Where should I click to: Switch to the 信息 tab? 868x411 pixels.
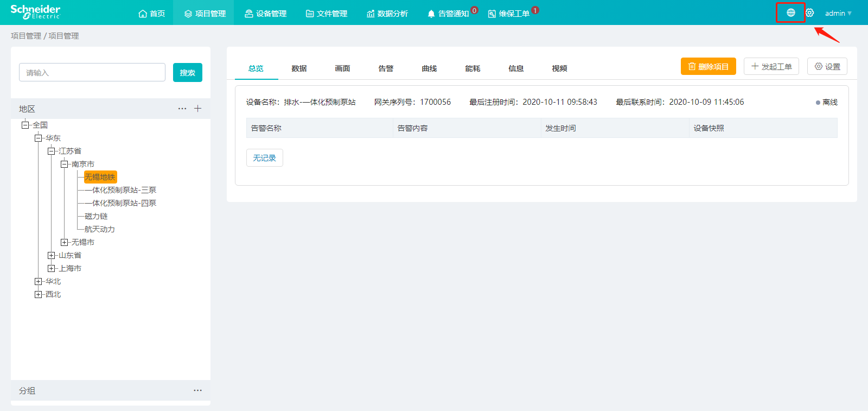(x=516, y=68)
